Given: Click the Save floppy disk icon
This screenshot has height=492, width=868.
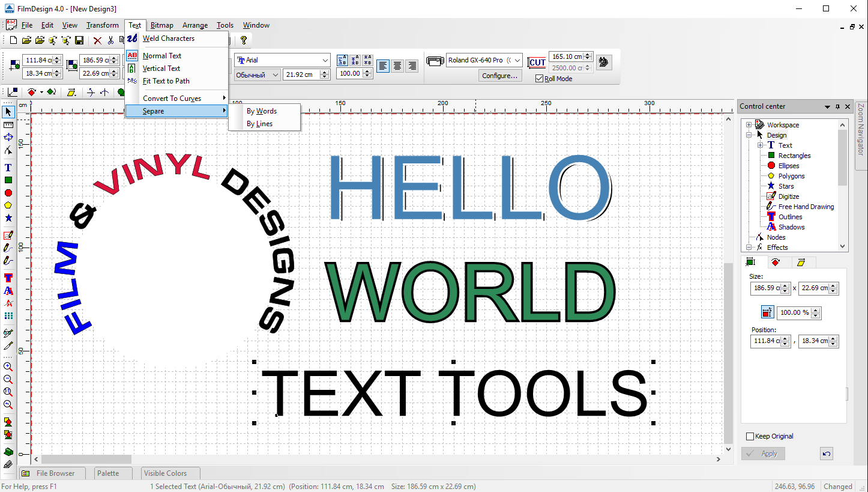Looking at the screenshot, I should click(79, 41).
